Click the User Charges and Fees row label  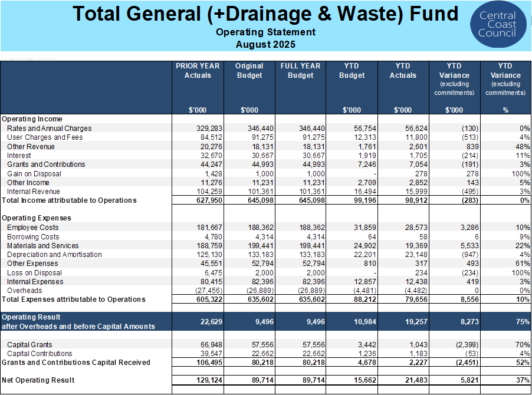pos(45,137)
